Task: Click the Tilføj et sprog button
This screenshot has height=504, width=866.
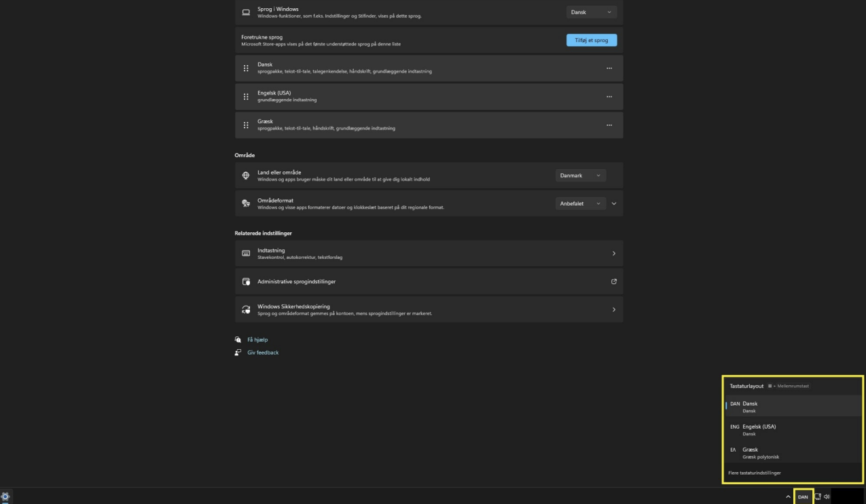Action: point(591,40)
